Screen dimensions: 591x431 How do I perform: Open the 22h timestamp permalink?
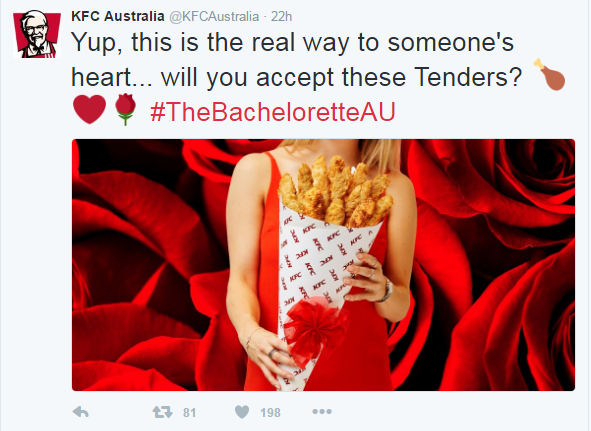click(282, 17)
